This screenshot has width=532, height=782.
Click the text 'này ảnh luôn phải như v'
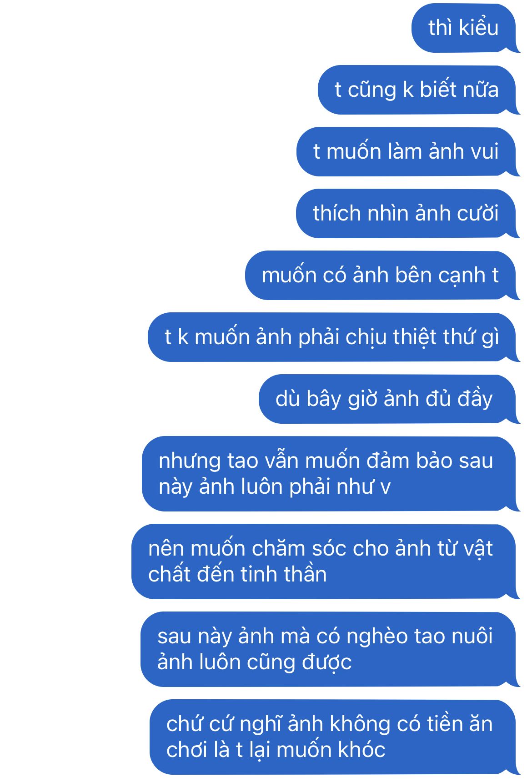tap(275, 487)
